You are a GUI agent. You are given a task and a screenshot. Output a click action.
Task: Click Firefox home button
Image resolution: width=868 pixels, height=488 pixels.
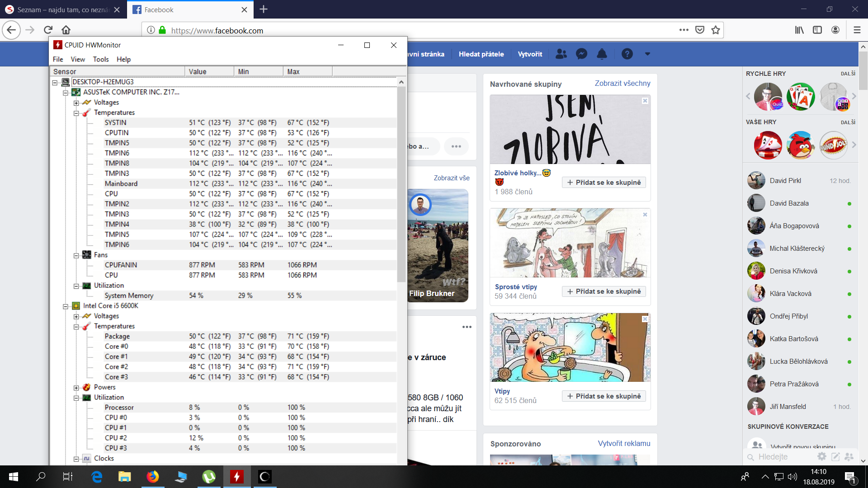(x=66, y=30)
